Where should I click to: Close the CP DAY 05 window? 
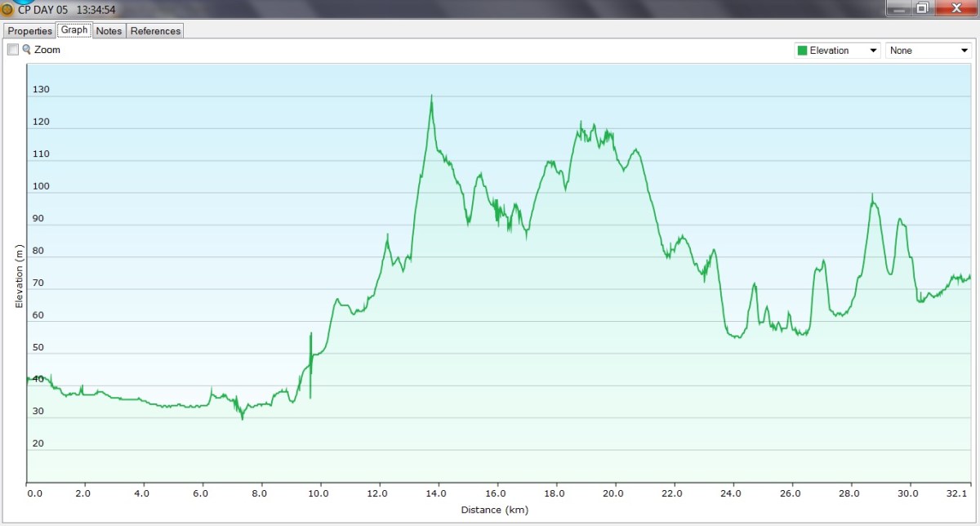pyautogui.click(x=955, y=8)
